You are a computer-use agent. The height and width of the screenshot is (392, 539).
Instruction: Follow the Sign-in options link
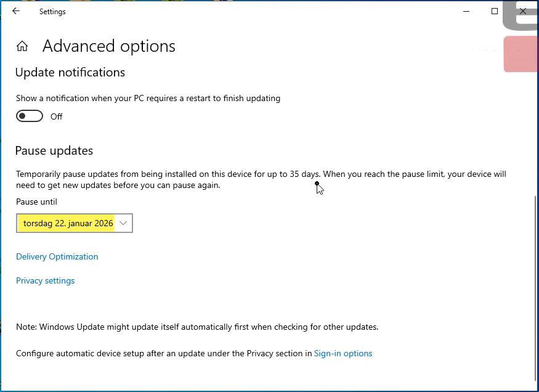pos(343,353)
